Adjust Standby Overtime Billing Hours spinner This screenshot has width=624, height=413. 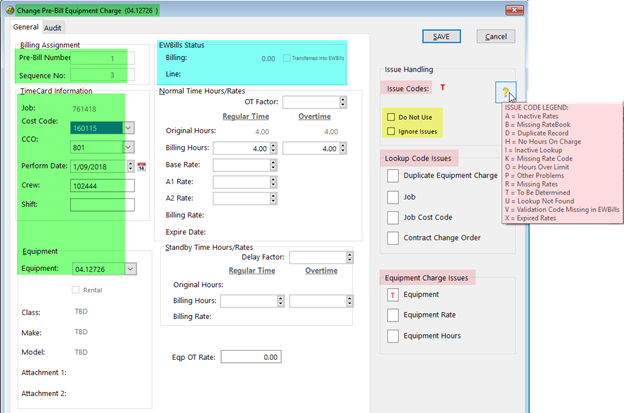[x=349, y=301]
